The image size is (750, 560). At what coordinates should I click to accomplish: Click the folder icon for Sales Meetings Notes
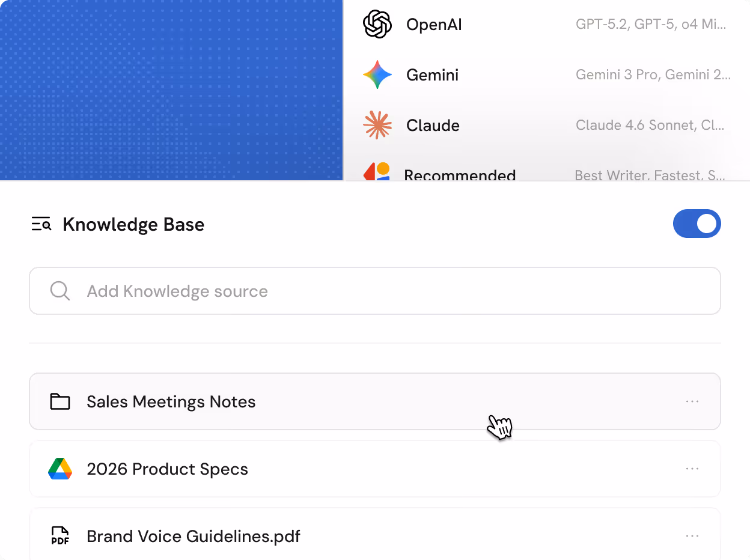[x=59, y=401]
